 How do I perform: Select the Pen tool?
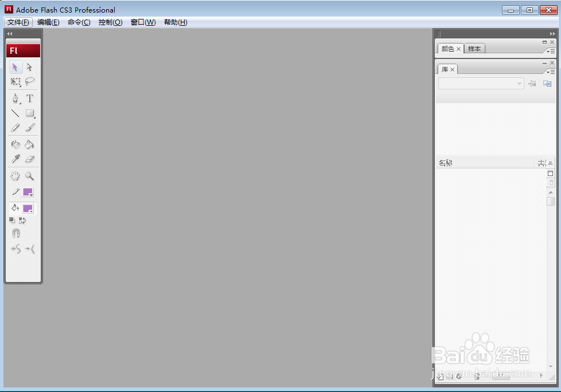click(x=15, y=98)
